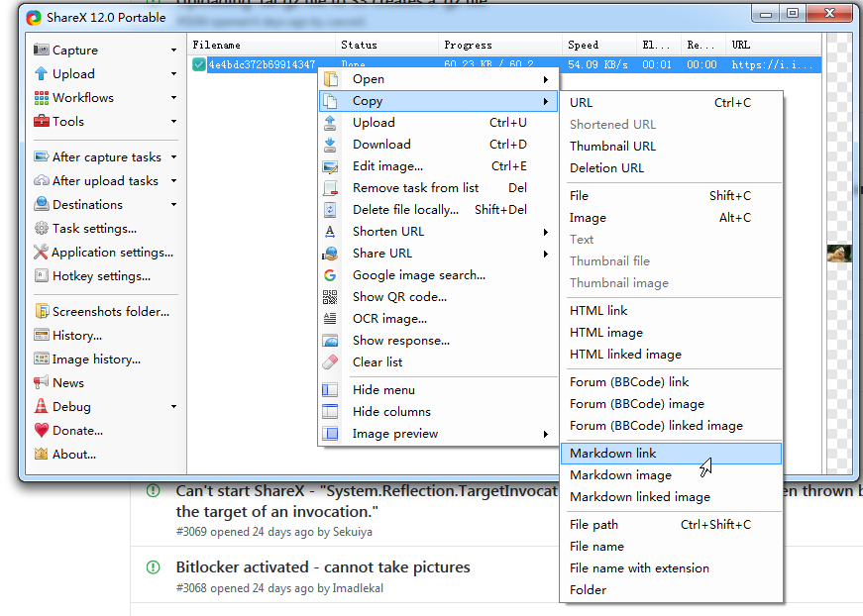Click the Show QR code icon
The height and width of the screenshot is (616, 863).
coord(331,296)
